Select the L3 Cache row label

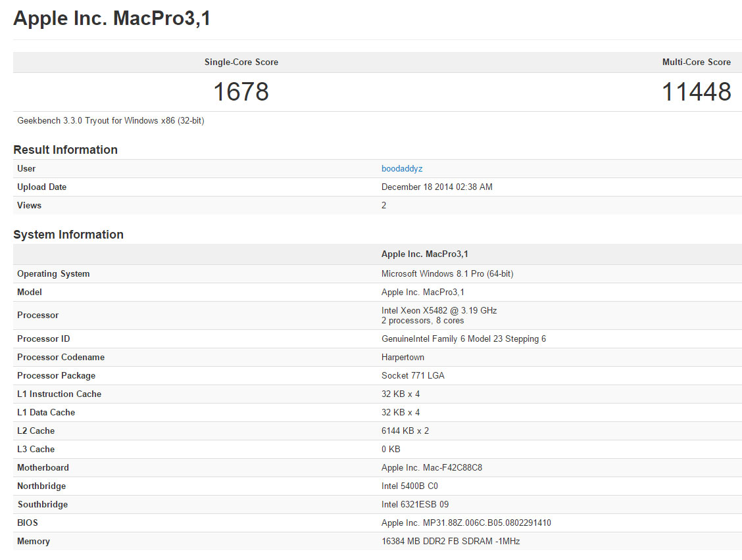[36, 450]
